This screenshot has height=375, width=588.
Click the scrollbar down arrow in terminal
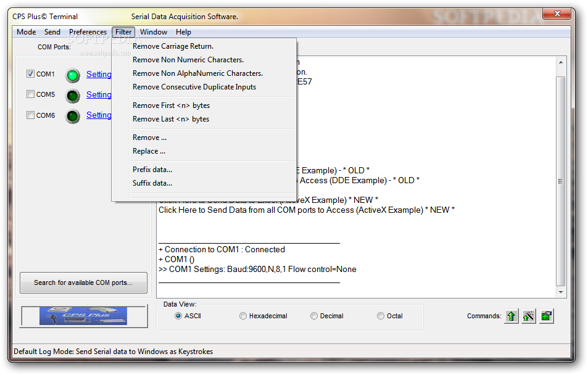[x=561, y=292]
